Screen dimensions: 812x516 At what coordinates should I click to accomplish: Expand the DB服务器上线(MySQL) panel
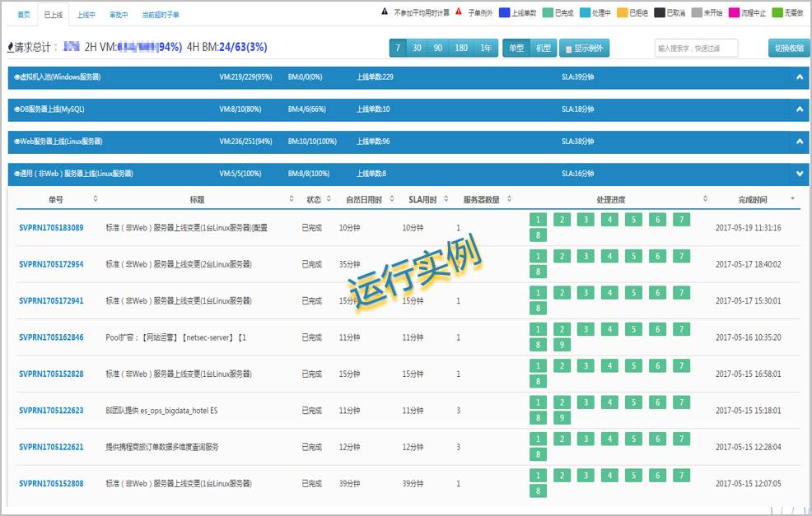(x=800, y=109)
